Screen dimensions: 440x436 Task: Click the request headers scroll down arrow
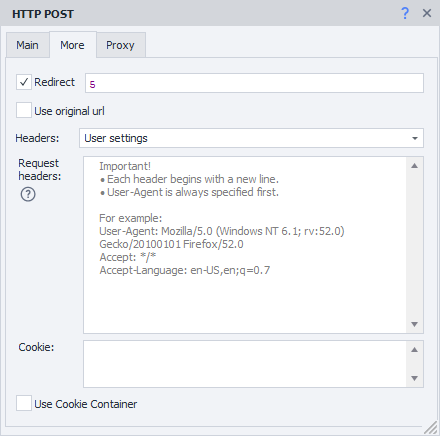414,324
